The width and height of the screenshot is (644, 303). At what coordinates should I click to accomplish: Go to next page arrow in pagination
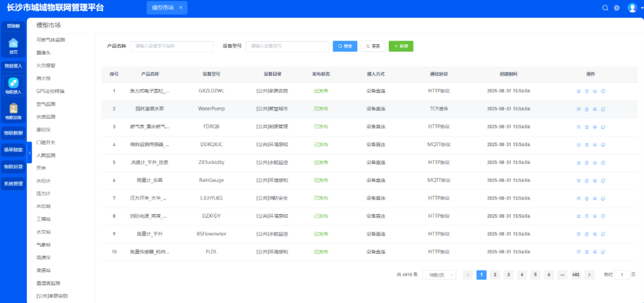click(589, 275)
